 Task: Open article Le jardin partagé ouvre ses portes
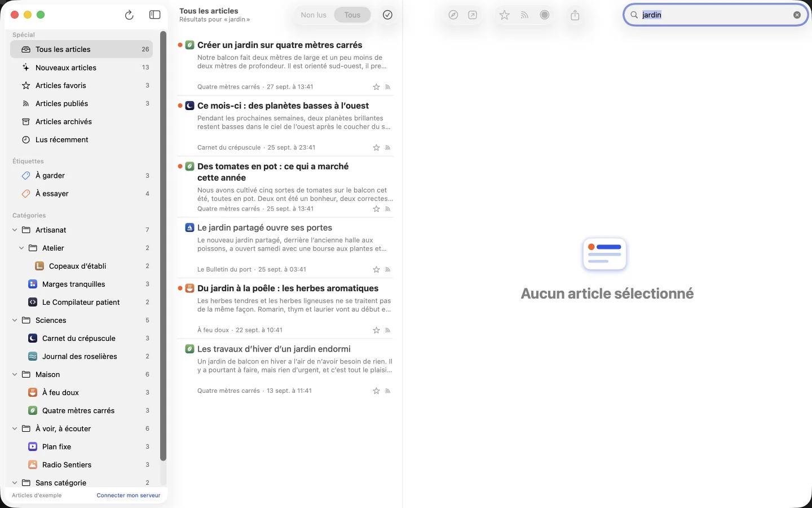[285, 248]
